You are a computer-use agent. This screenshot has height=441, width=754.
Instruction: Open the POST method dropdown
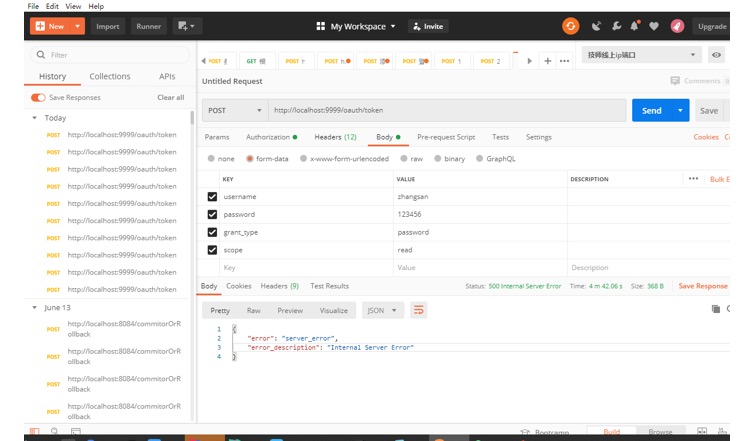(x=235, y=111)
